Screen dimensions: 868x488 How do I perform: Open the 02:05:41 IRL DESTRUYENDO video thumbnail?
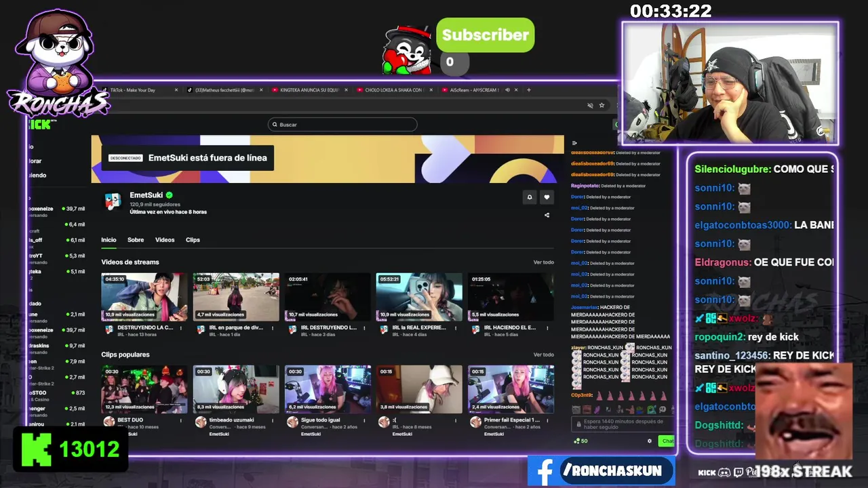point(328,297)
